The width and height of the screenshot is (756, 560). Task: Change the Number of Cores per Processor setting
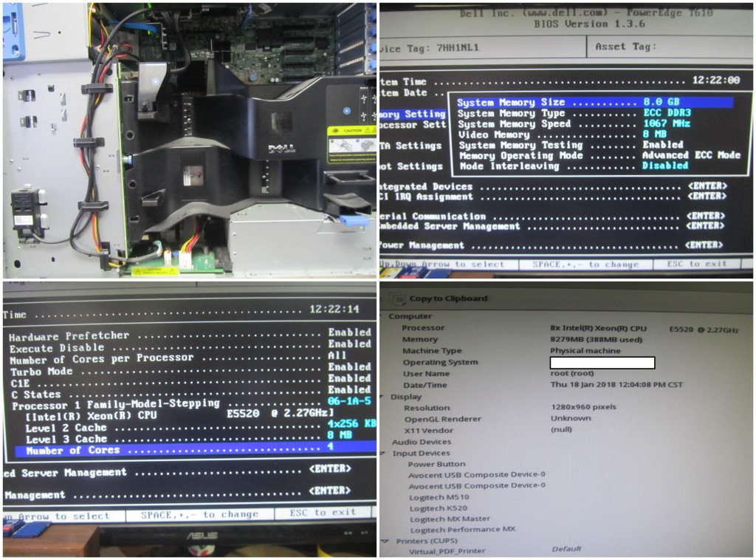178,358
